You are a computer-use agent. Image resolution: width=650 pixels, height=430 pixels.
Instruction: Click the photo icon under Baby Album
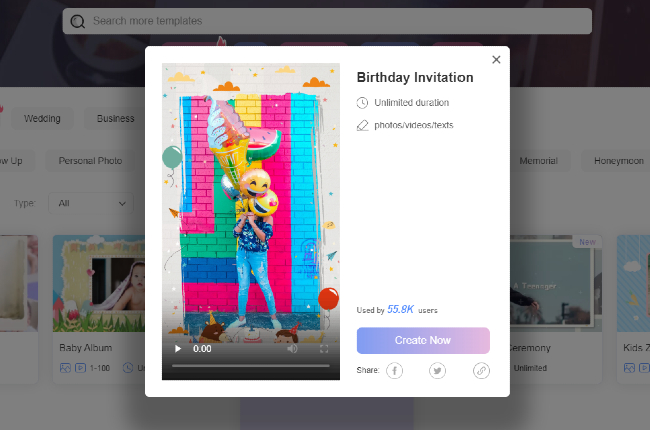[65, 368]
